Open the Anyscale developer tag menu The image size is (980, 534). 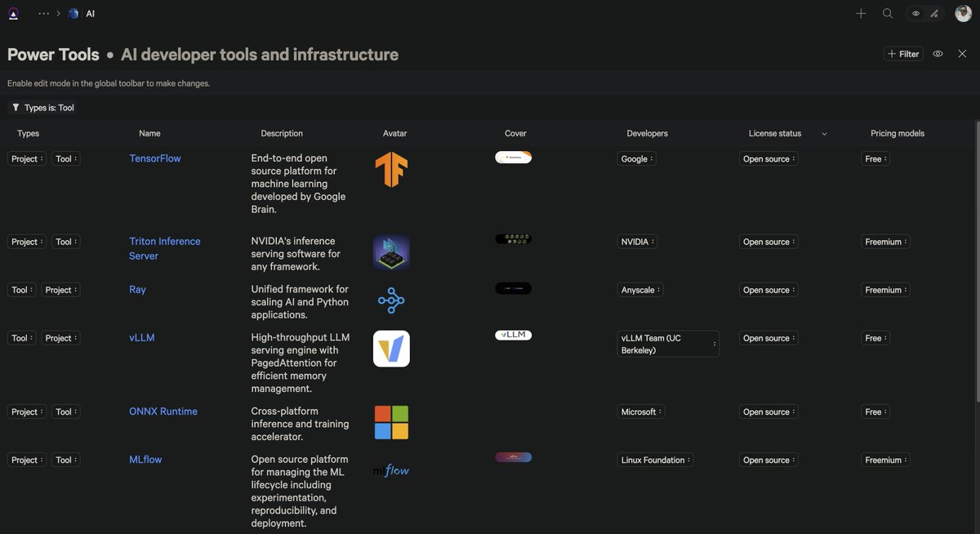[640, 290]
